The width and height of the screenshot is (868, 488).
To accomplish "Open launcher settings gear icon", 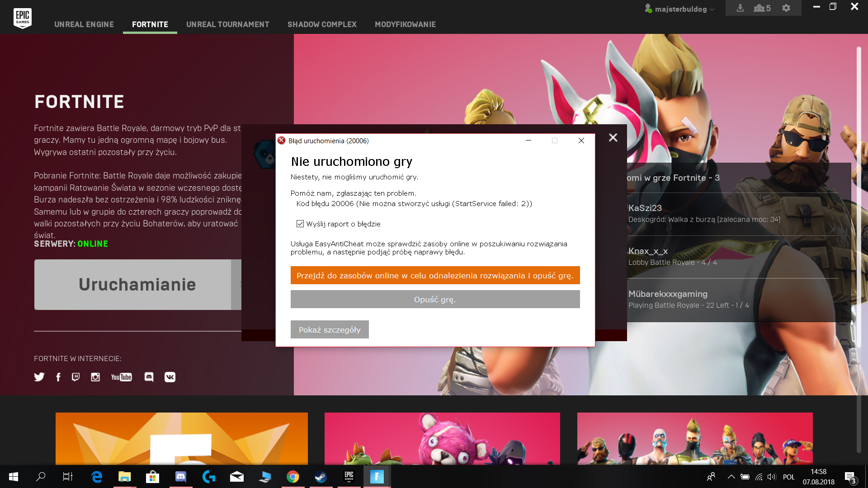I will coord(786,8).
